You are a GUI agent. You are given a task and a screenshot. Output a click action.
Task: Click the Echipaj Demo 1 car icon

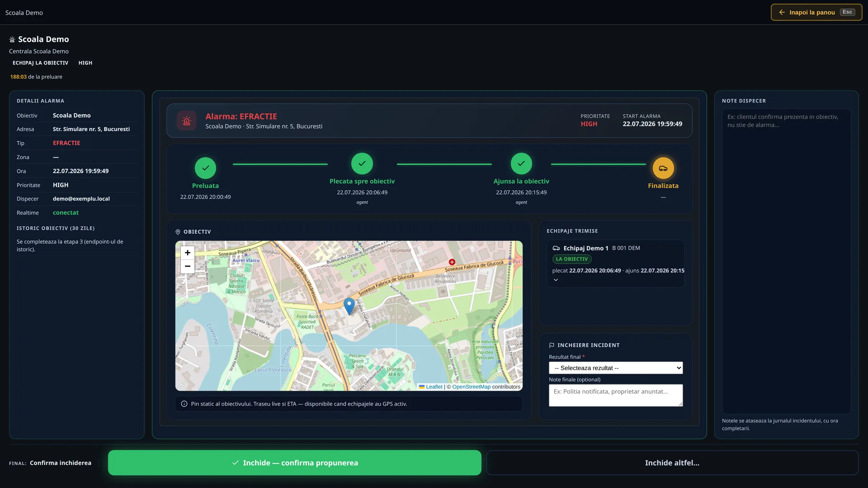pyautogui.click(x=556, y=248)
